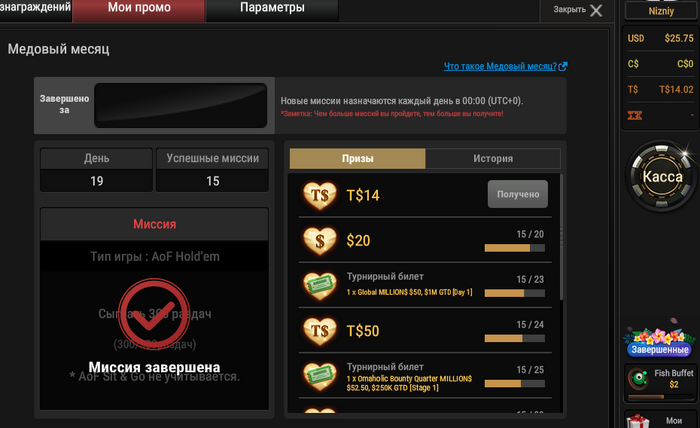This screenshot has height=428, width=700.
Task: Click the T$50 gold heart prize icon
Action: 320,331
